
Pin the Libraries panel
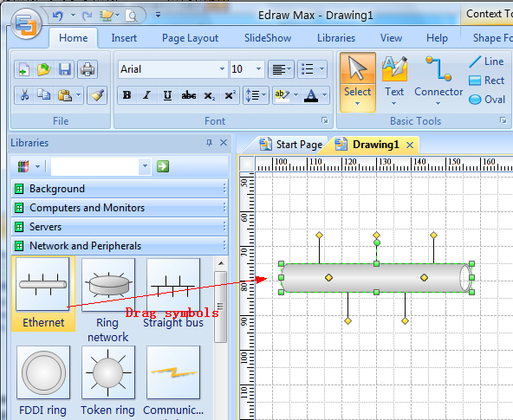point(209,143)
